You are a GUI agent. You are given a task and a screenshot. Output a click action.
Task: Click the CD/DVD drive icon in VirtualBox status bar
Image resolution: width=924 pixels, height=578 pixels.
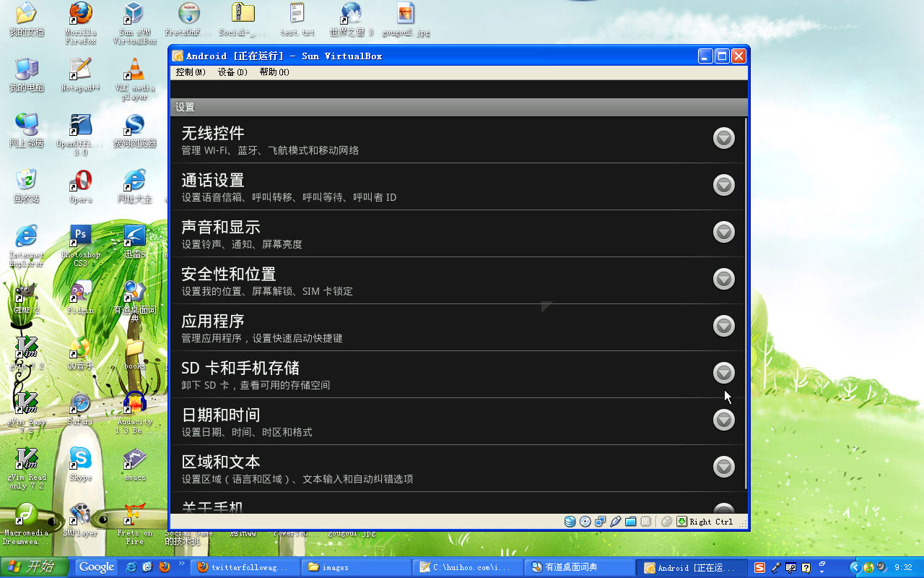[x=585, y=522]
